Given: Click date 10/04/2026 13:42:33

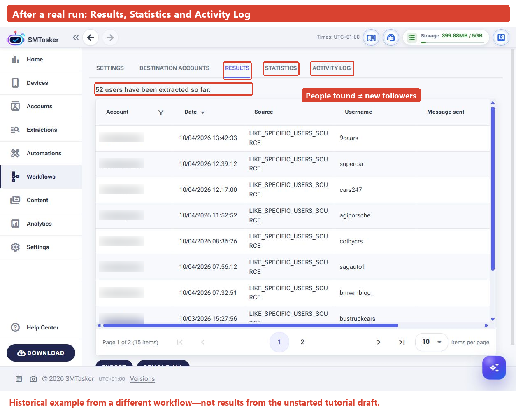Looking at the screenshot, I should [x=208, y=138].
